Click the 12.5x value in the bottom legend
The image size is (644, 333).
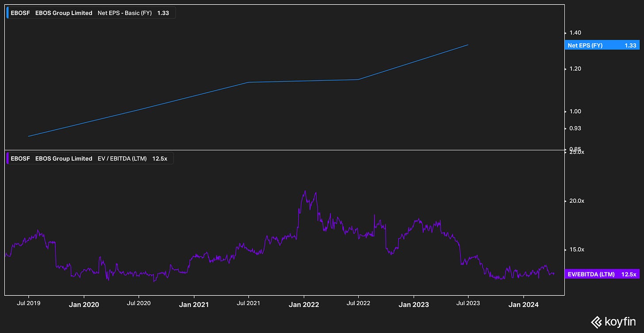160,159
